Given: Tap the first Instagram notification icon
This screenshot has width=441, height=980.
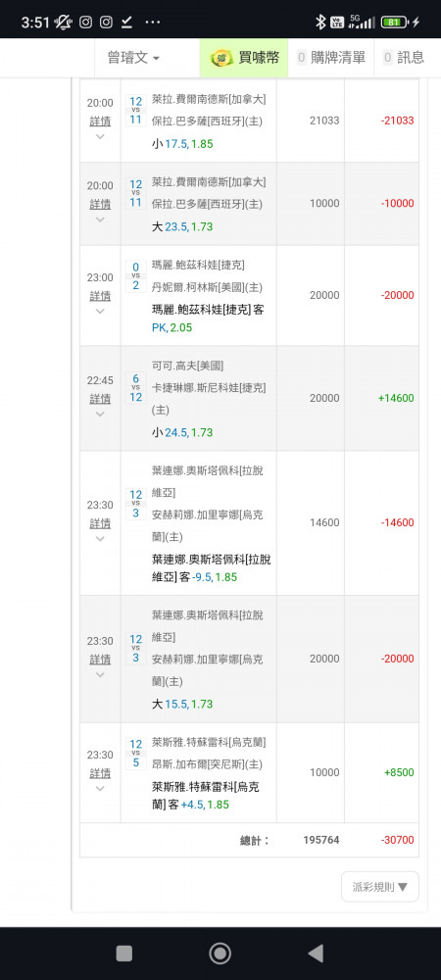Looking at the screenshot, I should [x=85, y=22].
